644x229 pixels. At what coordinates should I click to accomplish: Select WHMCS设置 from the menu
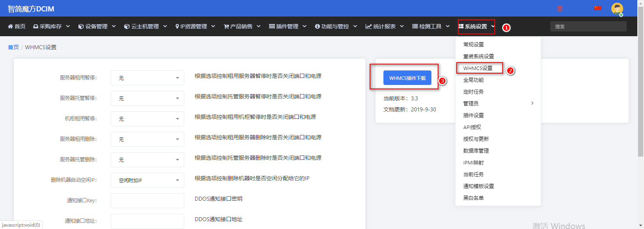(x=478, y=68)
